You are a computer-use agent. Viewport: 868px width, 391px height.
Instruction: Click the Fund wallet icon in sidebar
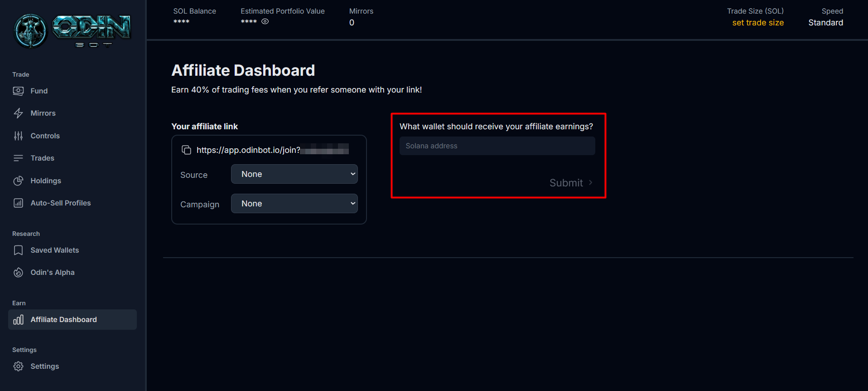click(18, 91)
